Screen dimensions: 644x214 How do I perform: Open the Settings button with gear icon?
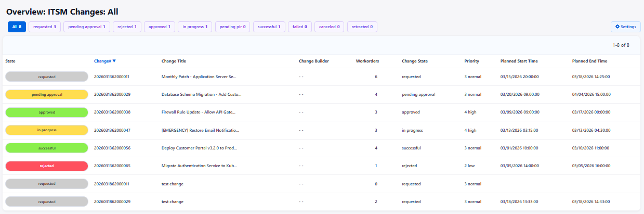pos(625,27)
